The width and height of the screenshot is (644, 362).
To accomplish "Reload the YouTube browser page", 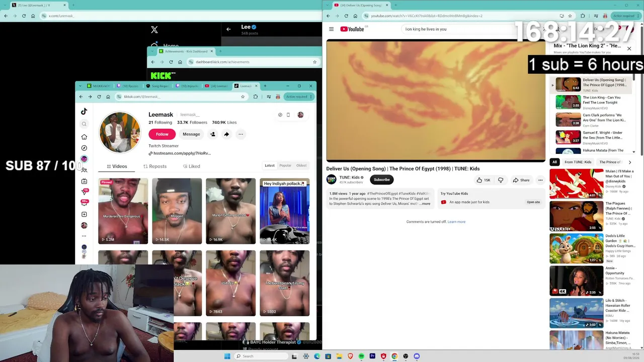I will click(x=346, y=16).
